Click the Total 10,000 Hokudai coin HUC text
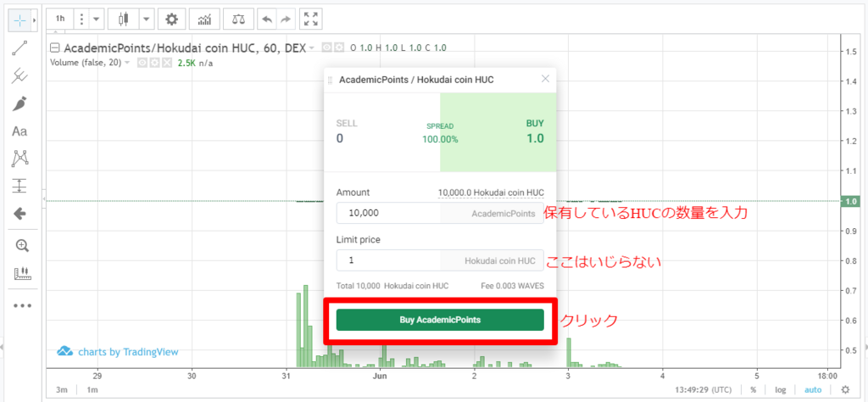 tap(392, 287)
